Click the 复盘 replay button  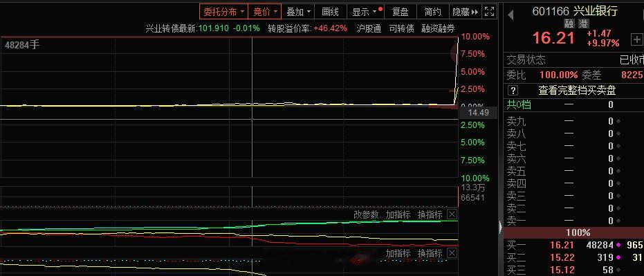(x=400, y=12)
